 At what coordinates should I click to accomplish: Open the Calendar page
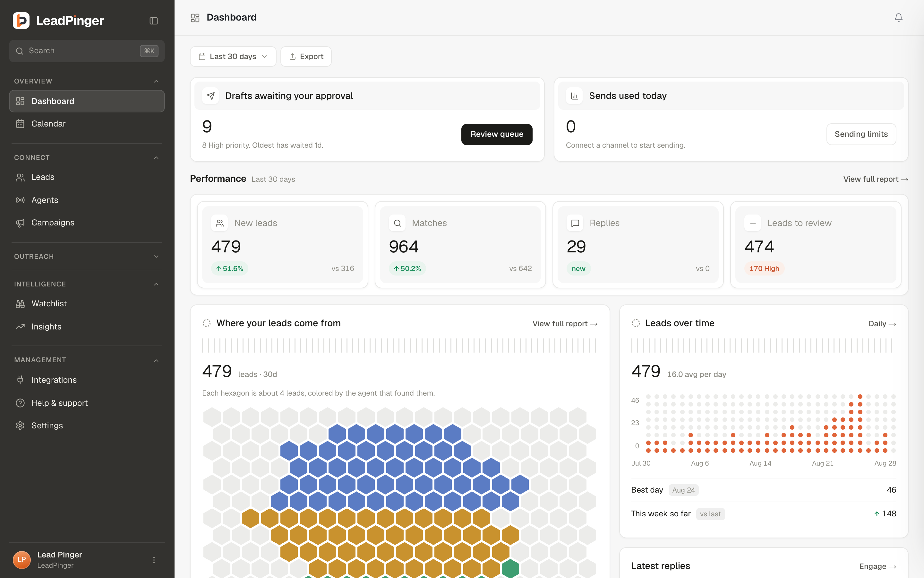[x=87, y=124]
